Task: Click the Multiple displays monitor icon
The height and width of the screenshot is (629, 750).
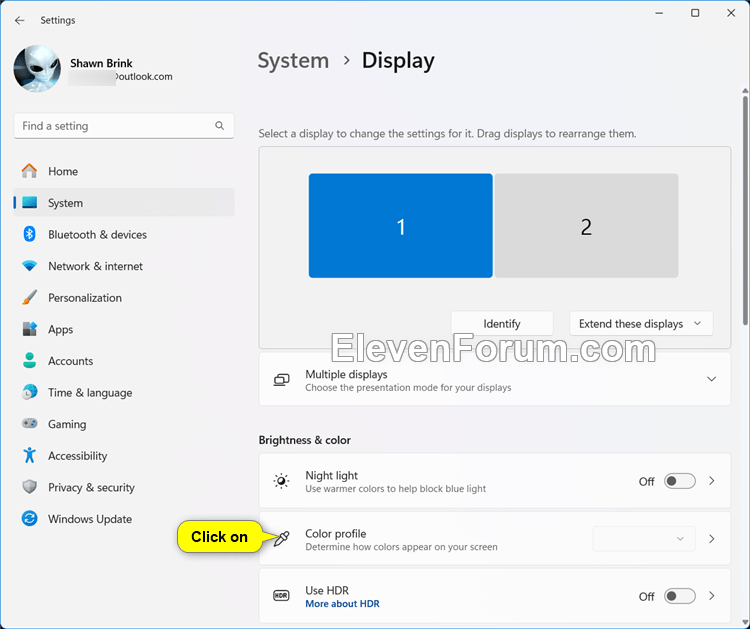Action: point(281,380)
